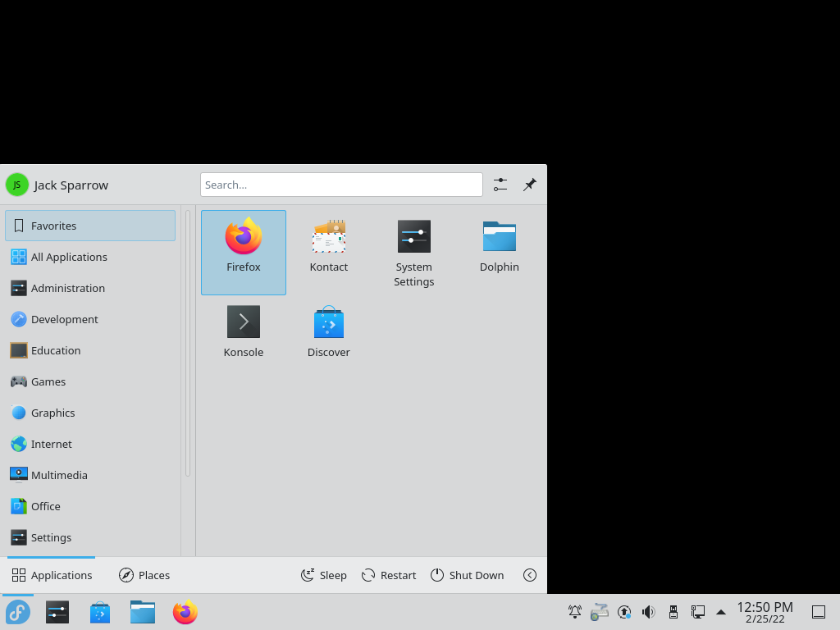This screenshot has width=840, height=630.
Task: Open the removable USB device tray icon
Action: point(673,611)
